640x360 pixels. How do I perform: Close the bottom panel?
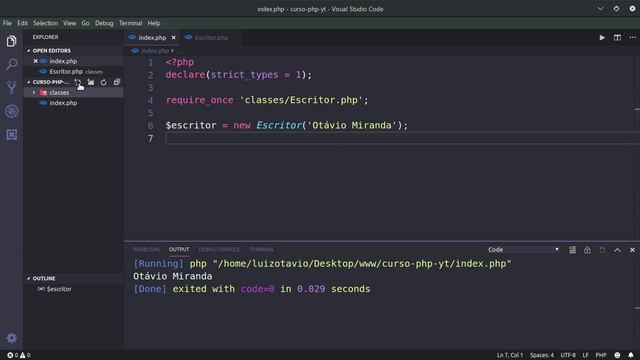632,250
